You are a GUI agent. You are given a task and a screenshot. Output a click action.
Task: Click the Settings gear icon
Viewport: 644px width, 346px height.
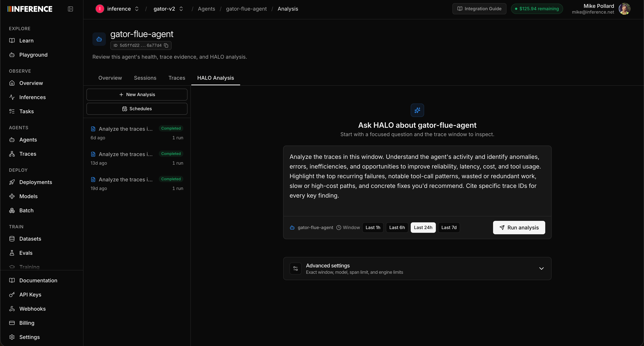tap(12, 337)
